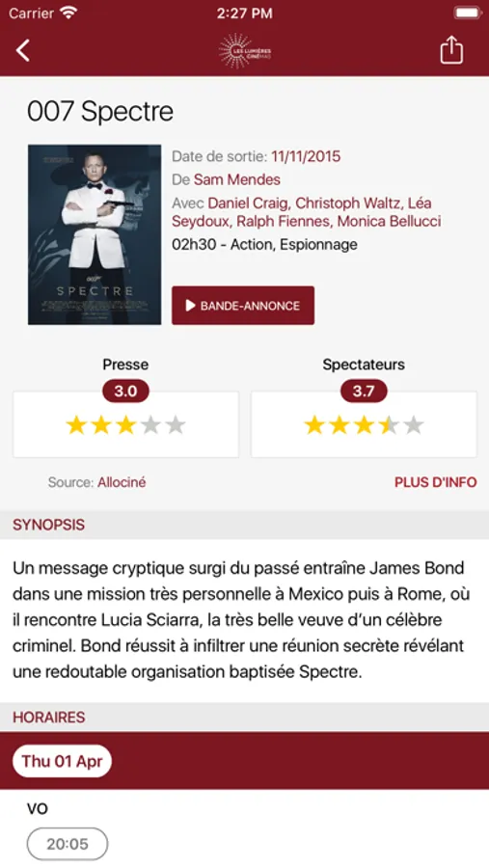This screenshot has width=489, height=868.
Task: Play the Bande-Annonce trailer
Action: click(x=243, y=306)
